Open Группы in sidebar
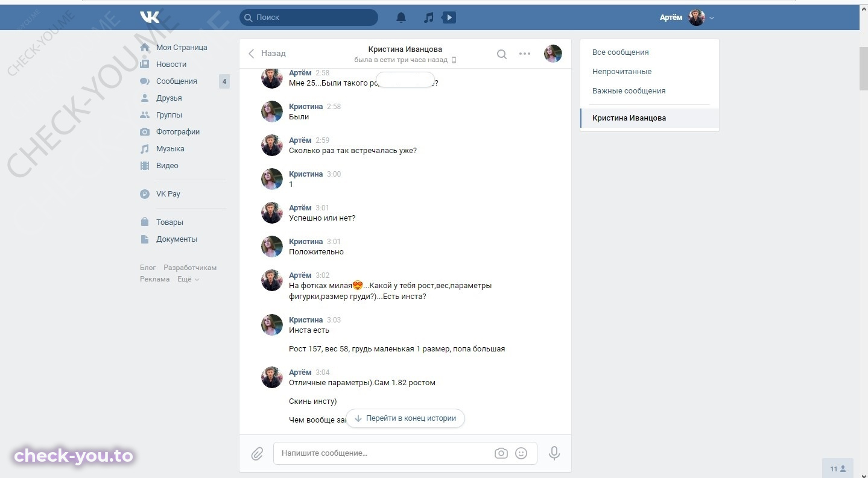Screen dimensions: 868x478 tap(169, 115)
